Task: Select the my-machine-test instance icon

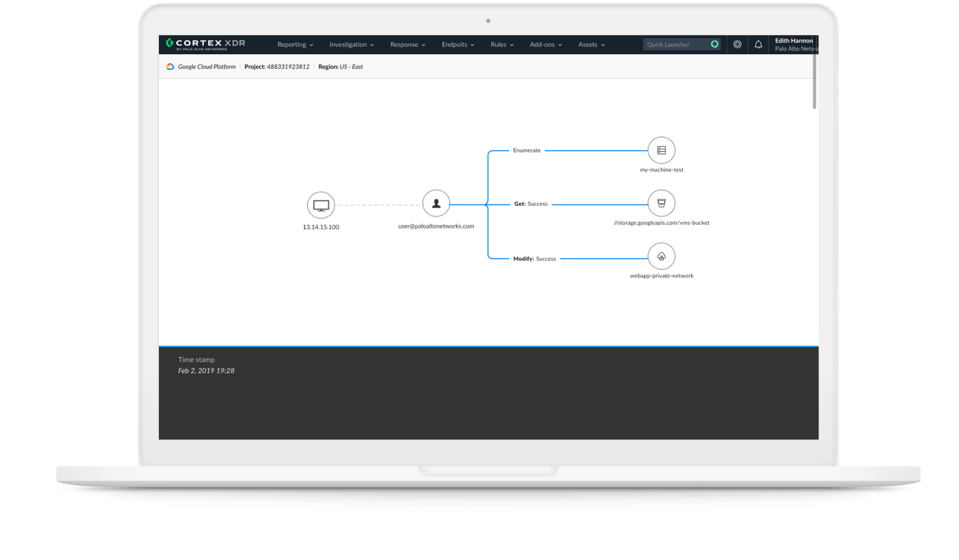Action: click(x=661, y=150)
